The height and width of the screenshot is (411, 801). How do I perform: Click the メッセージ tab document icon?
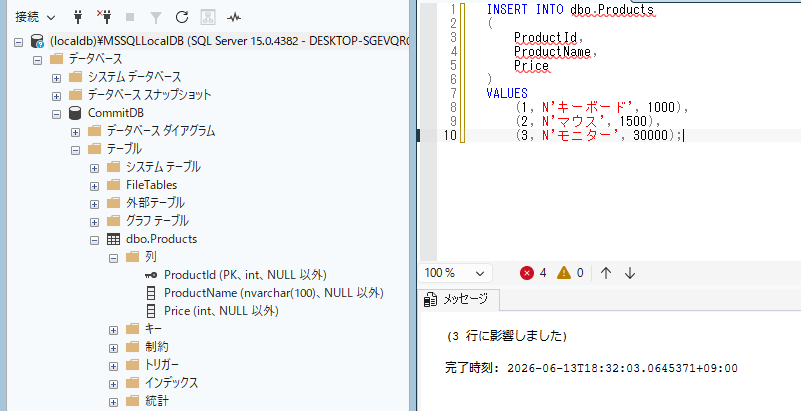click(430, 300)
